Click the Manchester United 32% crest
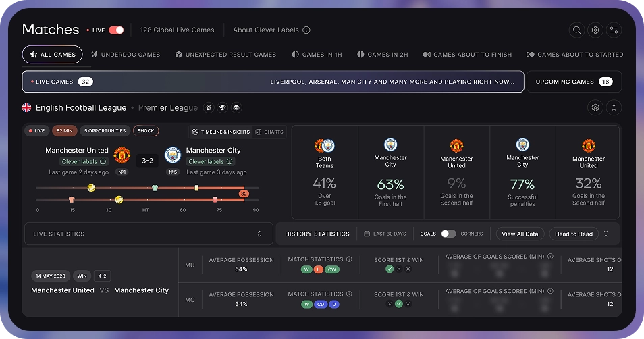Image resolution: width=644 pixels, height=339 pixels. tap(589, 145)
